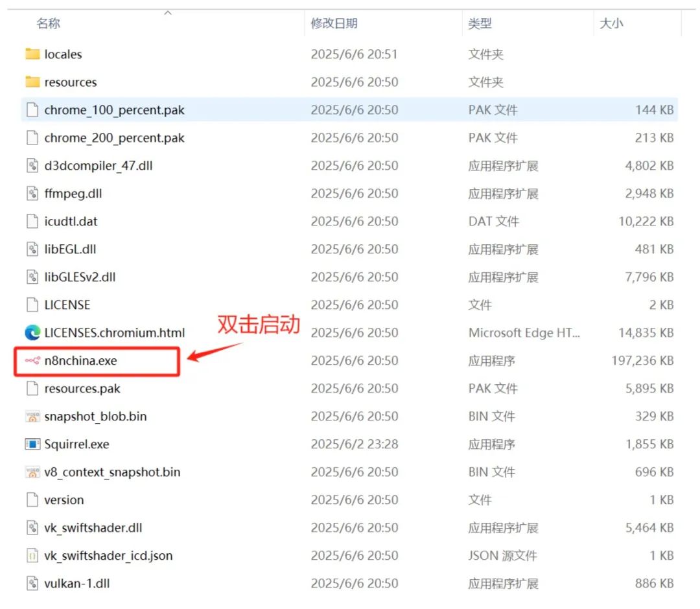Sort by the 名称 column header
The width and height of the screenshot is (700, 609).
click(48, 23)
